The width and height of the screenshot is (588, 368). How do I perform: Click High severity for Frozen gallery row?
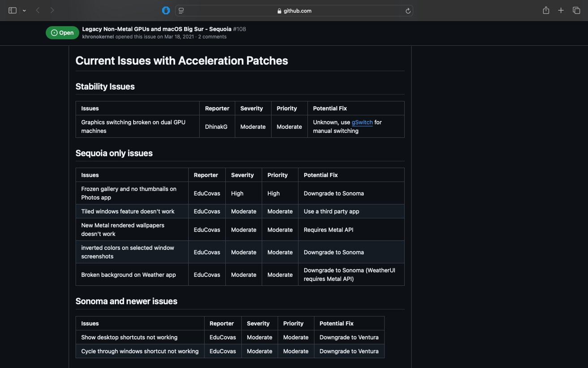[x=243, y=193]
